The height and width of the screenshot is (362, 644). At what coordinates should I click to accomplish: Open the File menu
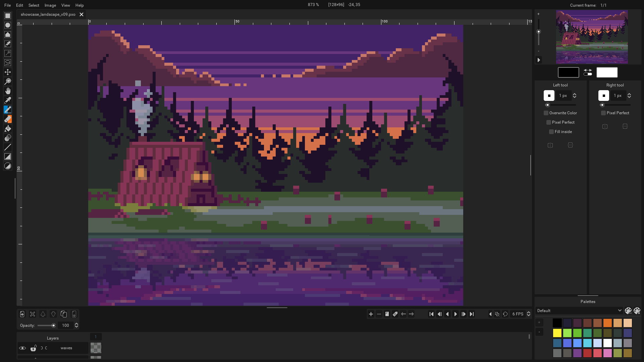[x=7, y=5]
